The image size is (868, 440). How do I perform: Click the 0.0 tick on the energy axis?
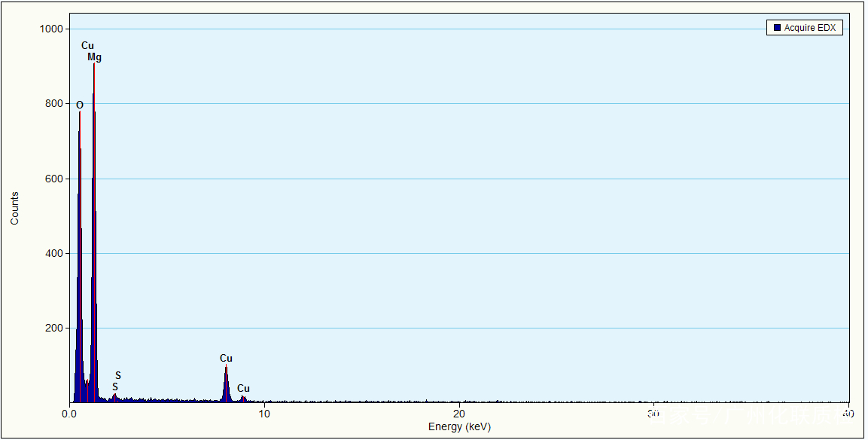69,414
